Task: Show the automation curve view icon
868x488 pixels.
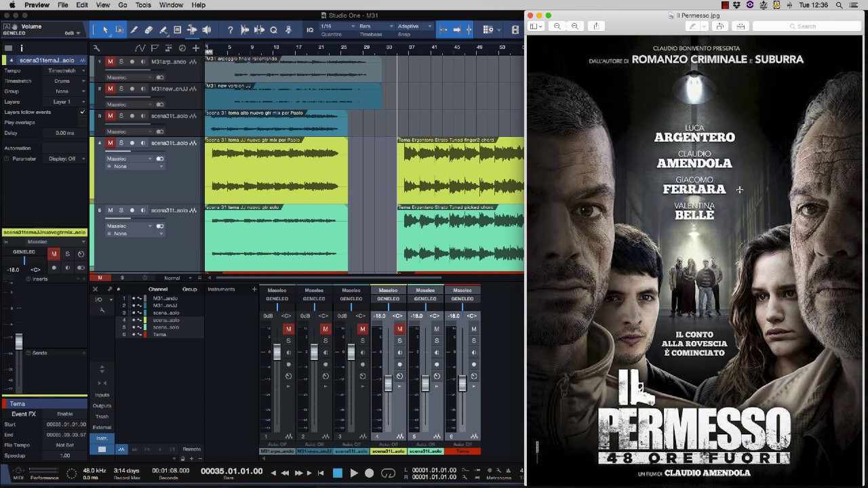Action: pyautogui.click(x=140, y=48)
